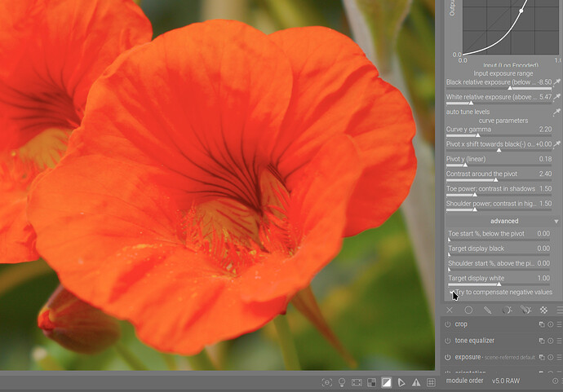Toggle the tone equalizer module on/off
Image resolution: width=563 pixels, height=392 pixels.
pyautogui.click(x=448, y=341)
